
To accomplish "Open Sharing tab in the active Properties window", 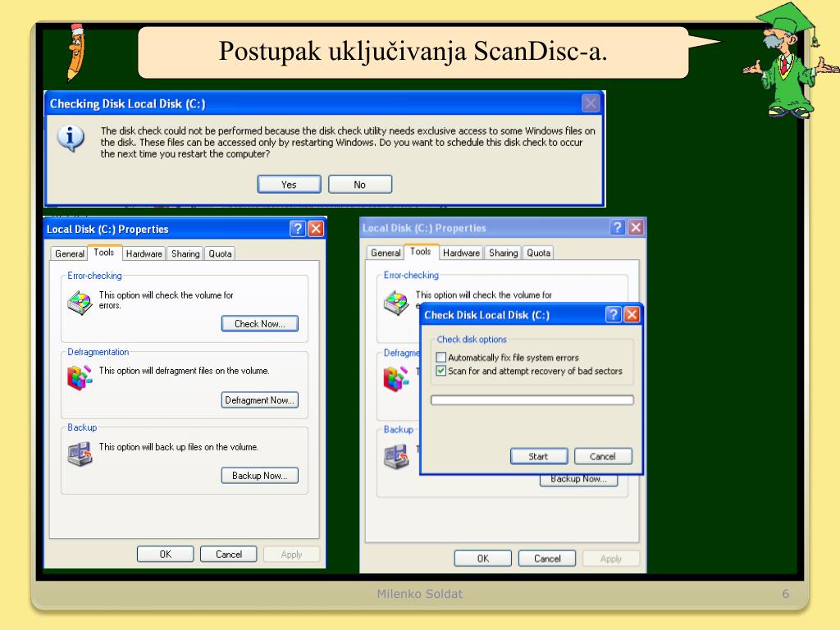I will [185, 253].
